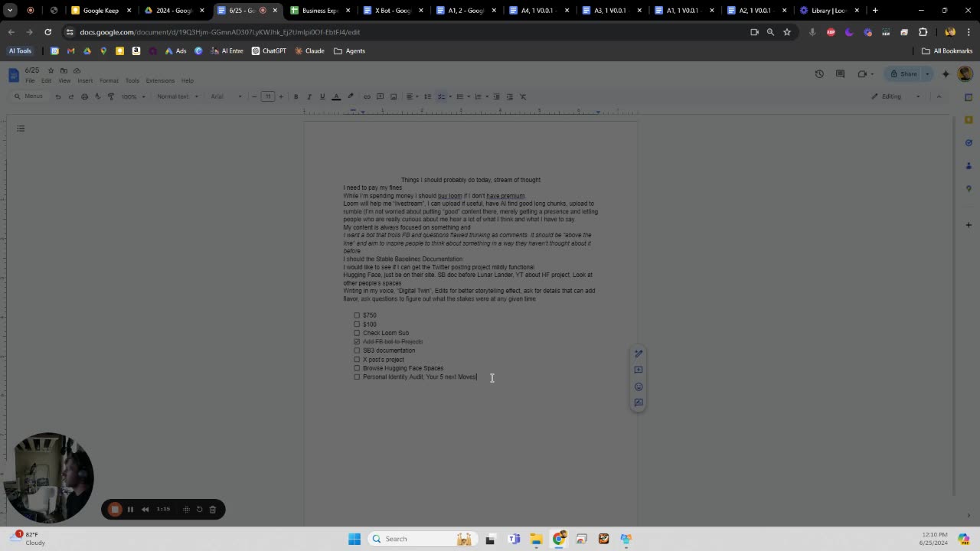Toggle bold formatting
980x551 pixels.
click(x=296, y=96)
